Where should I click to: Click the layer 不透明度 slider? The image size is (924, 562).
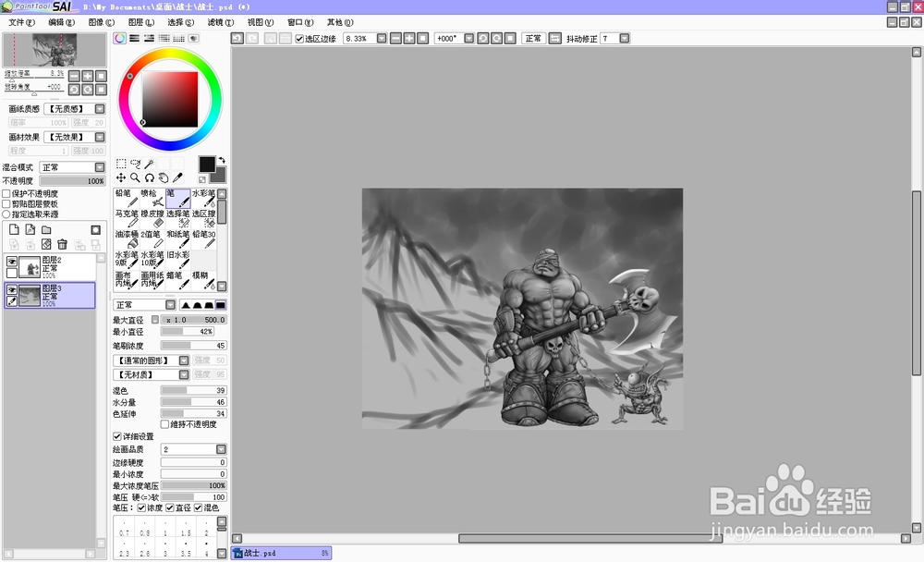click(x=72, y=181)
